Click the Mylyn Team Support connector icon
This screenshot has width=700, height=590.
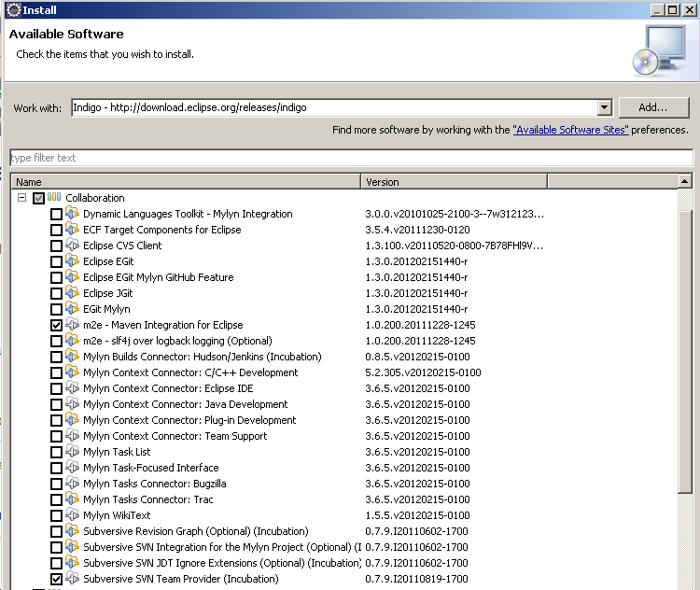72,435
